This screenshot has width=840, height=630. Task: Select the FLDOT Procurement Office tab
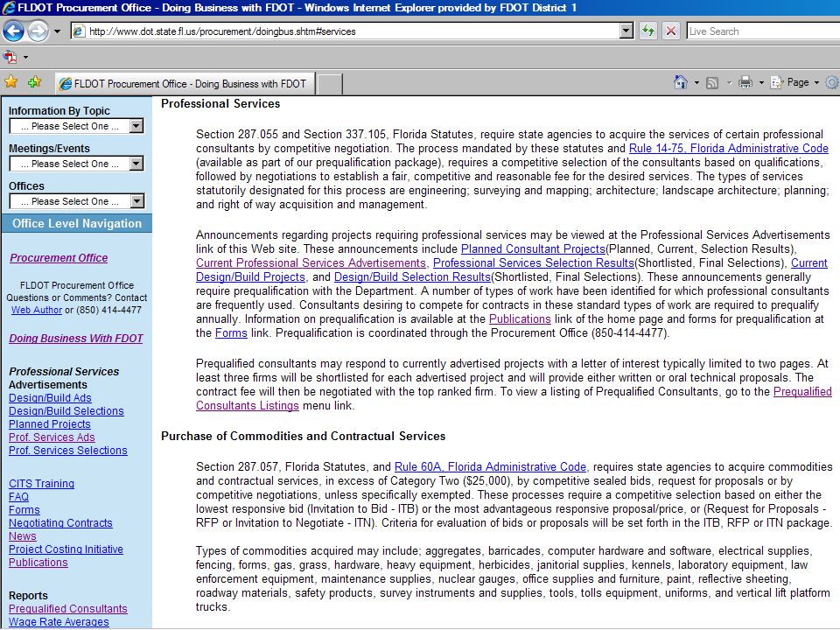pos(185,84)
